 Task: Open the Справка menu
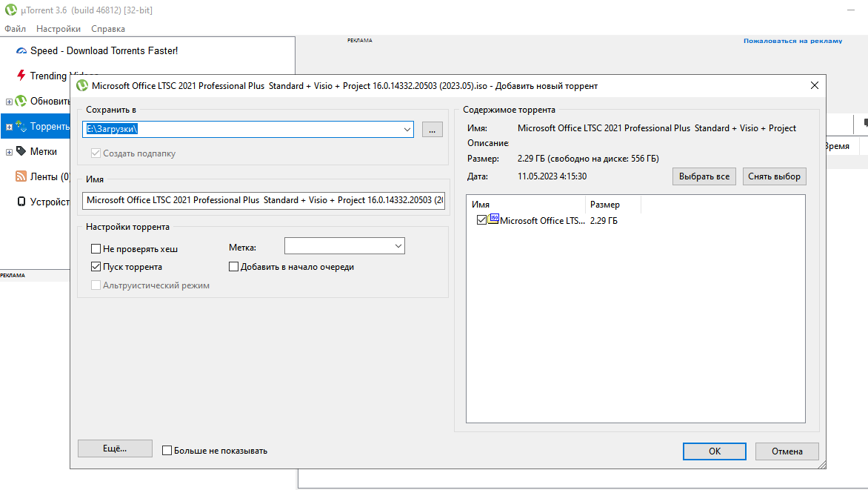coord(108,29)
